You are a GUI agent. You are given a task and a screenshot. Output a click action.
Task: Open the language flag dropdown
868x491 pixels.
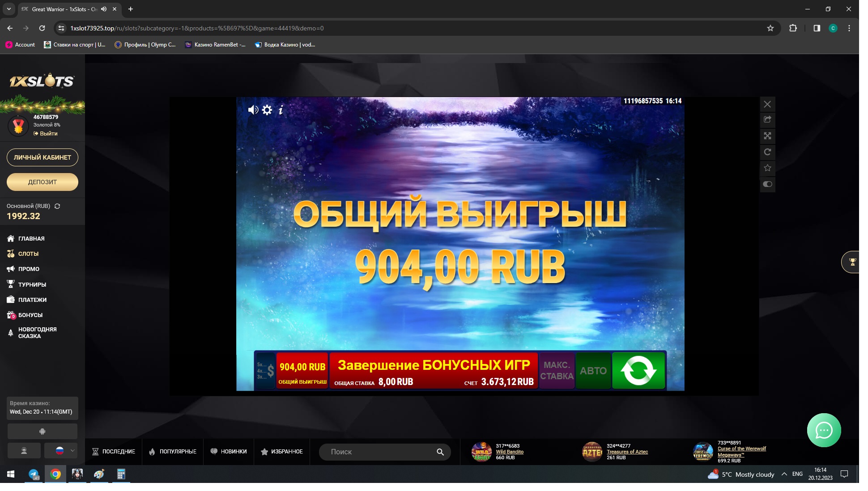(x=61, y=451)
